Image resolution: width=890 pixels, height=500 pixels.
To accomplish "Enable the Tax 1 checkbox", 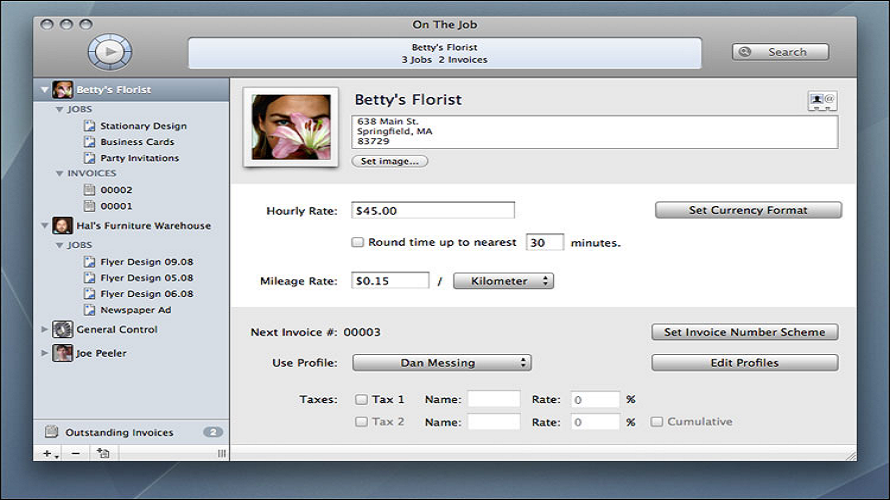I will (x=361, y=400).
